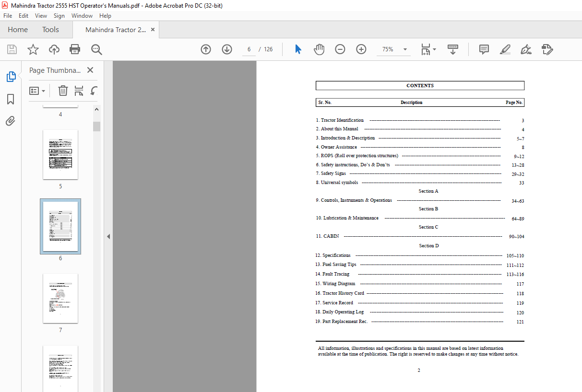This screenshot has width=582, height=392.
Task: Click '12. Specifications' entry
Action: tap(333, 255)
